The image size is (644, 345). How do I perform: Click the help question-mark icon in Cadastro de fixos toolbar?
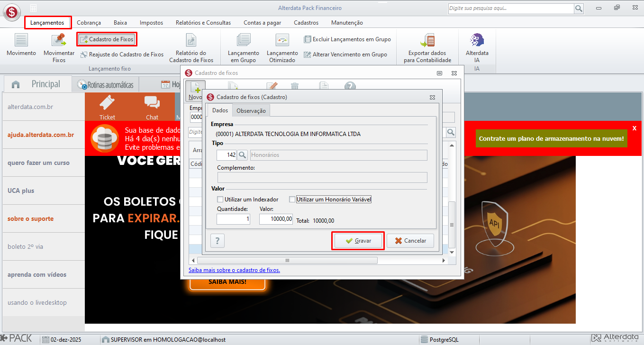pyautogui.click(x=350, y=86)
